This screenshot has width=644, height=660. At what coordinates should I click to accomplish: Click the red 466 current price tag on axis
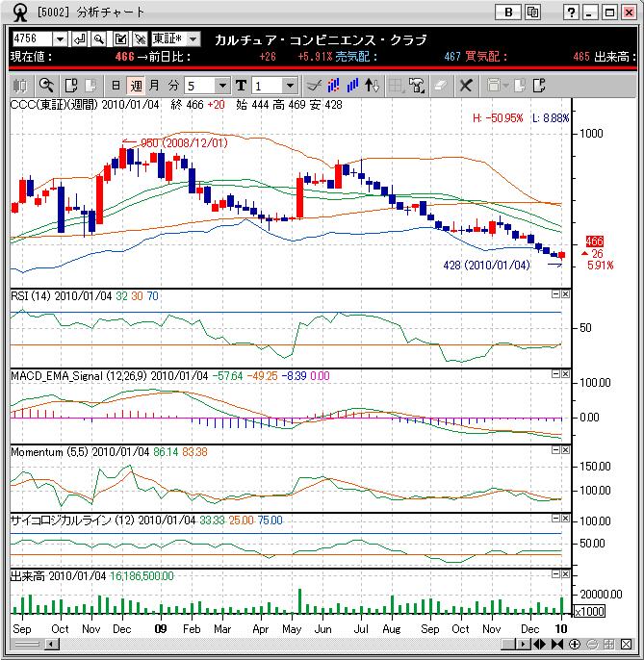click(x=594, y=241)
